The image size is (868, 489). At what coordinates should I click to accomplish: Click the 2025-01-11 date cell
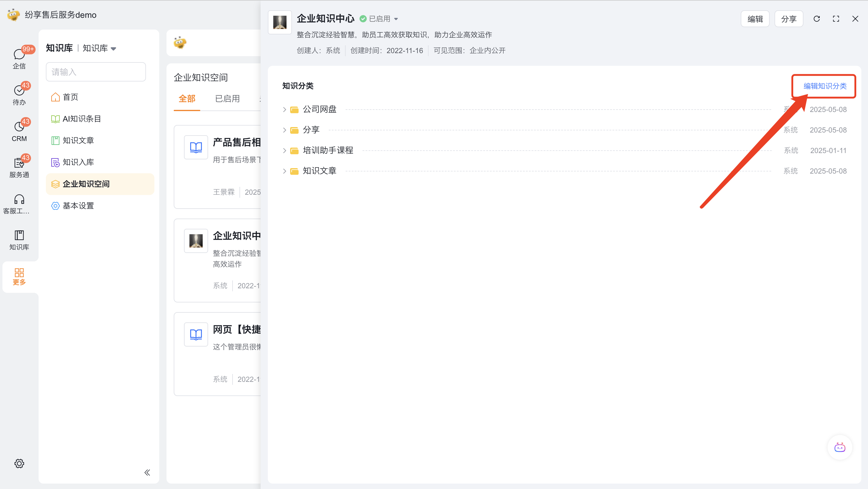point(828,151)
